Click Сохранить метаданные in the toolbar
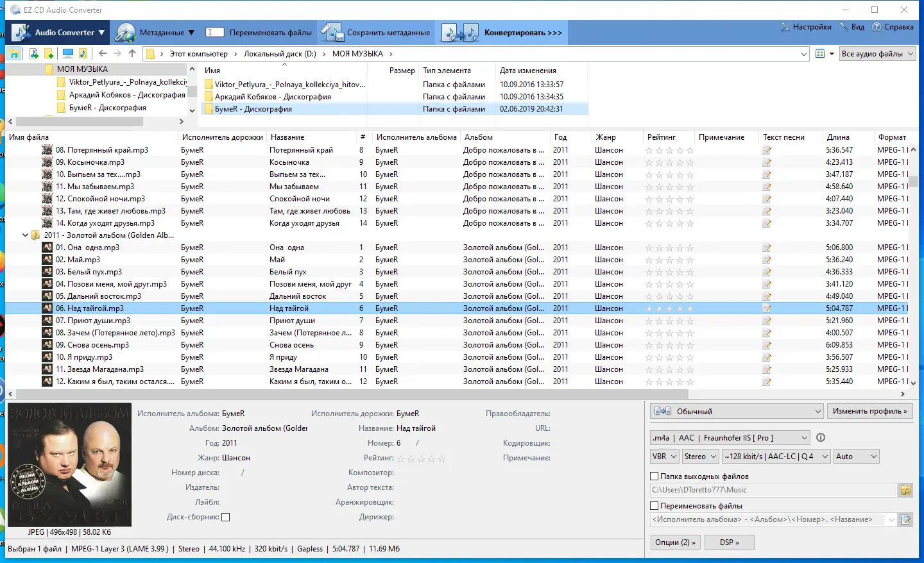The image size is (924, 563). (376, 33)
